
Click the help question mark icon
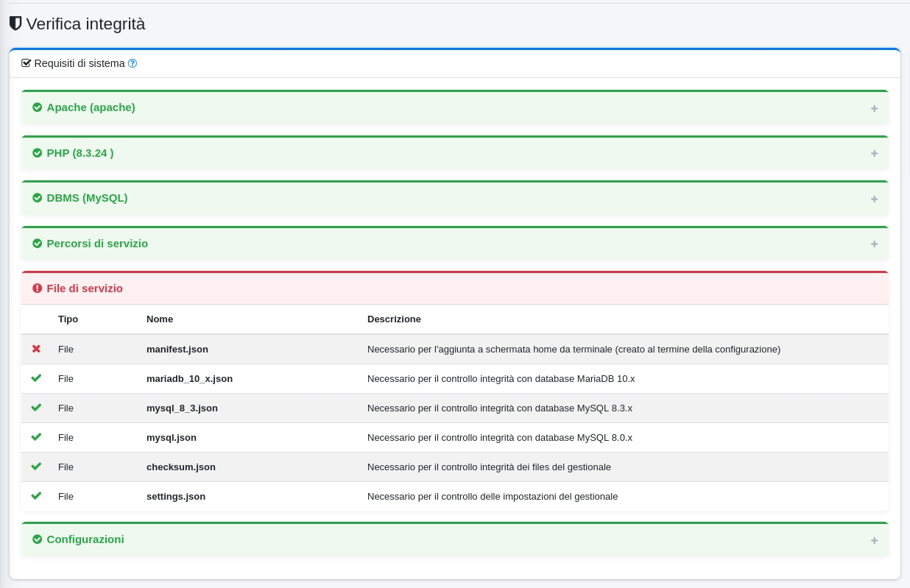pyautogui.click(x=133, y=63)
